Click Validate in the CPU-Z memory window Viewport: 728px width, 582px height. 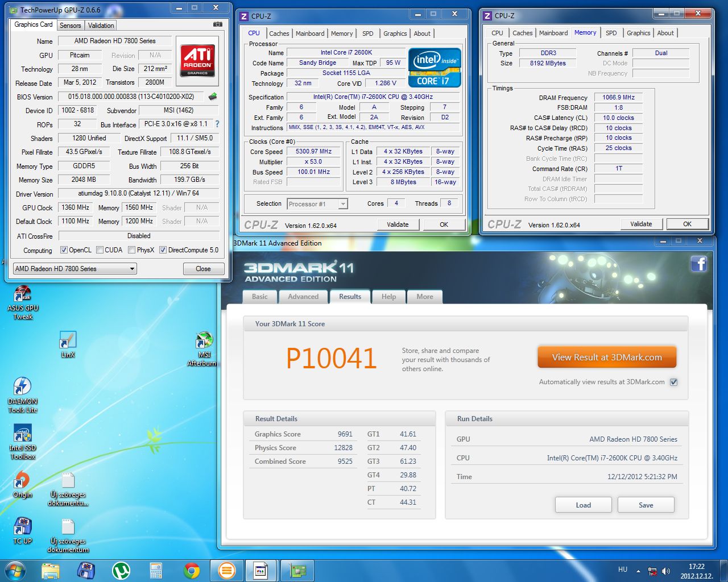point(641,224)
